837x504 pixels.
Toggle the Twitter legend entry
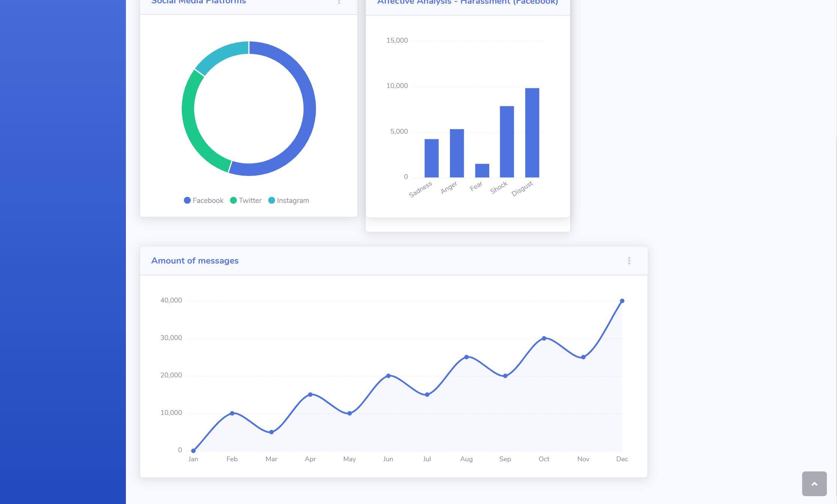246,200
